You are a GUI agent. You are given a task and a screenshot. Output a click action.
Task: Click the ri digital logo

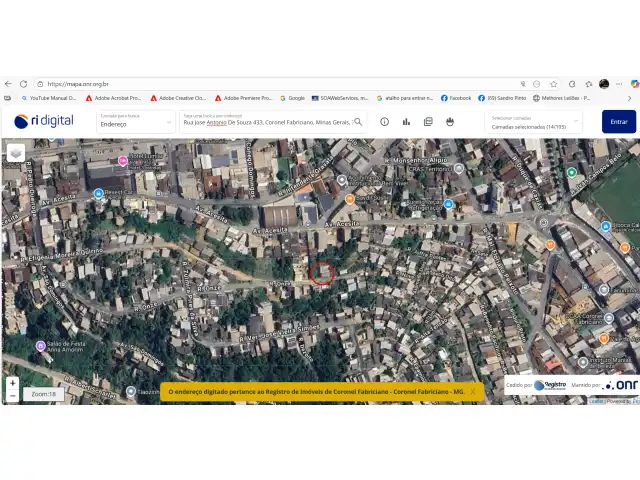coord(44,121)
